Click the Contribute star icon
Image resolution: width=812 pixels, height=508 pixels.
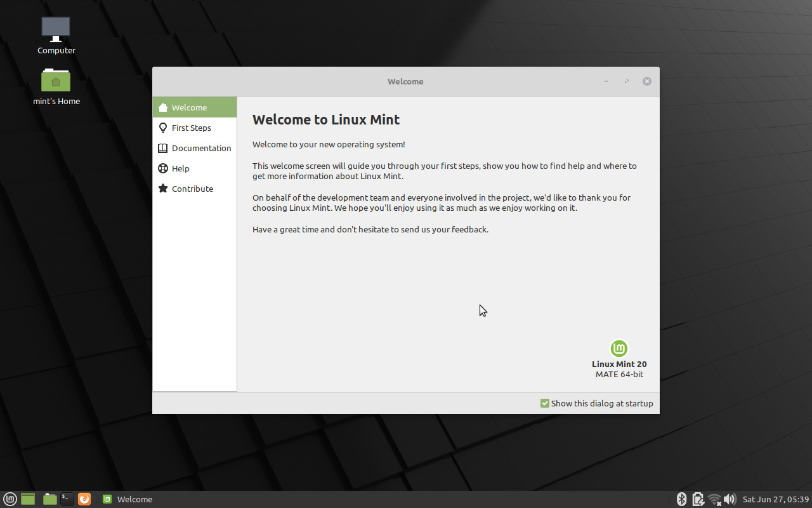coord(164,189)
